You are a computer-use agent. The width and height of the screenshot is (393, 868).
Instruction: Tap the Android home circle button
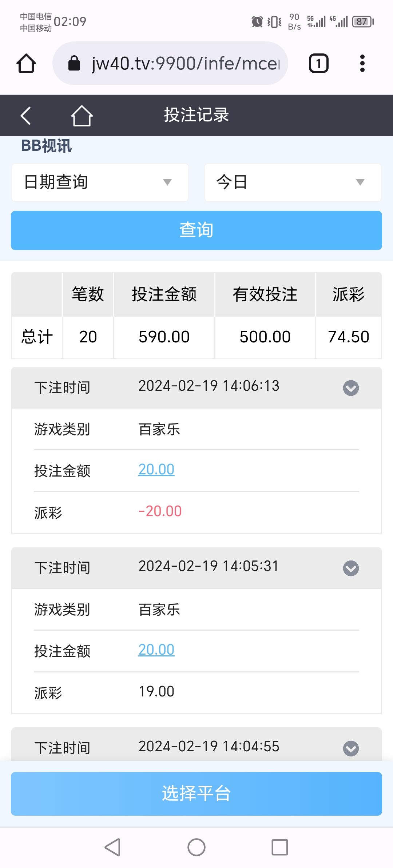(196, 847)
